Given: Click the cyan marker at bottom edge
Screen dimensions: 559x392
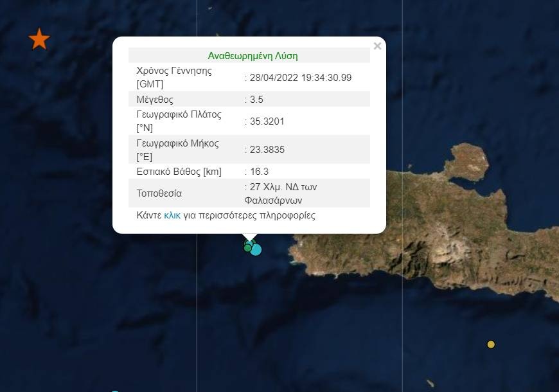Looking at the screenshot, I should [114, 391].
